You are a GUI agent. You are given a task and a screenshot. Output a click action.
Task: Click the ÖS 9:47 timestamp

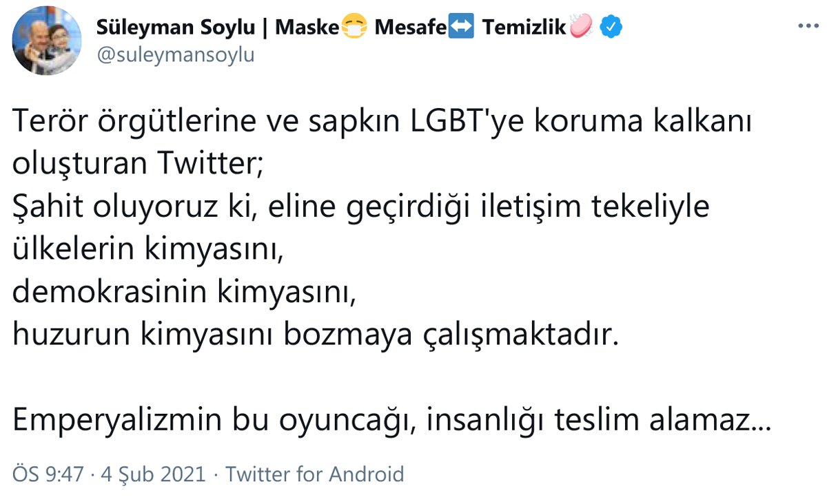click(50, 474)
